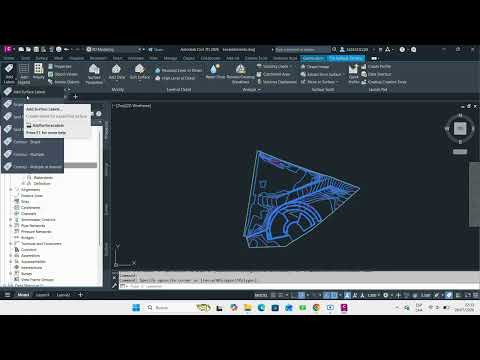This screenshot has height=360, width=480.
Task: Select the Model layout tab
Action: tap(23, 295)
